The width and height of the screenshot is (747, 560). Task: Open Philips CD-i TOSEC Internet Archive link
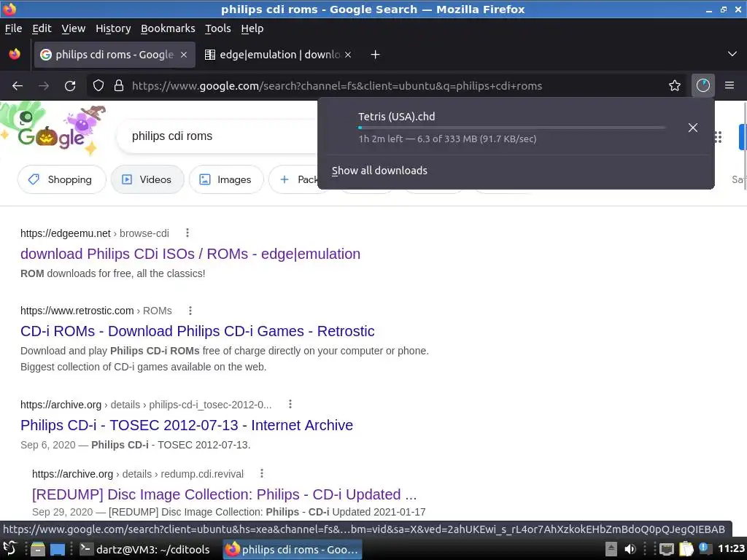(187, 425)
